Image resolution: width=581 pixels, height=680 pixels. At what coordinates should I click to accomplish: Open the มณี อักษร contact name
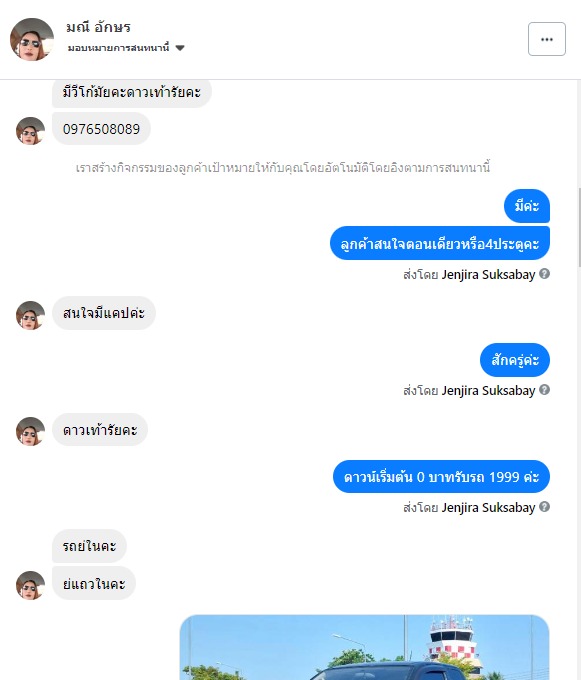(x=98, y=27)
